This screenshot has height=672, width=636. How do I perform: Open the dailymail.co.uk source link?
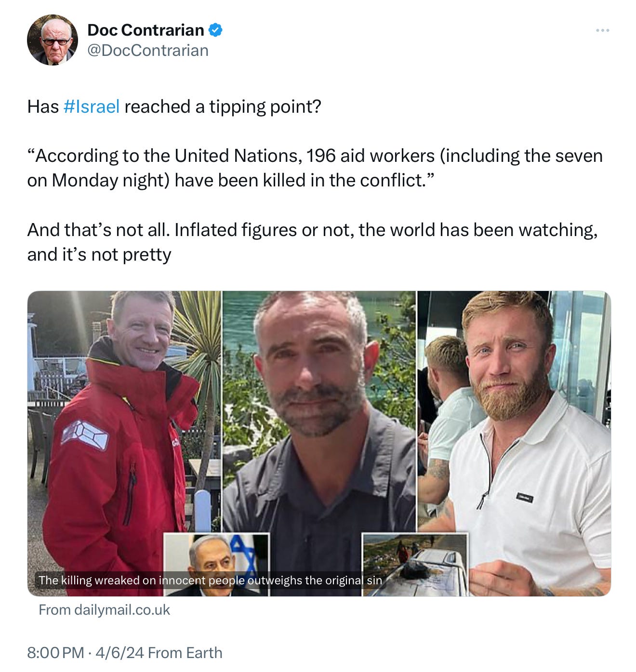click(x=104, y=610)
